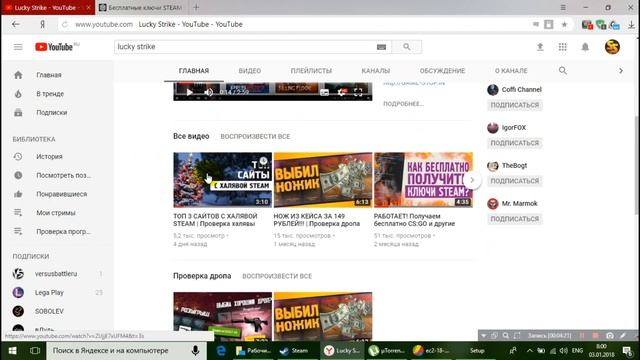Open featured video player settings gear
The image size is (640, 360).
[342, 93]
